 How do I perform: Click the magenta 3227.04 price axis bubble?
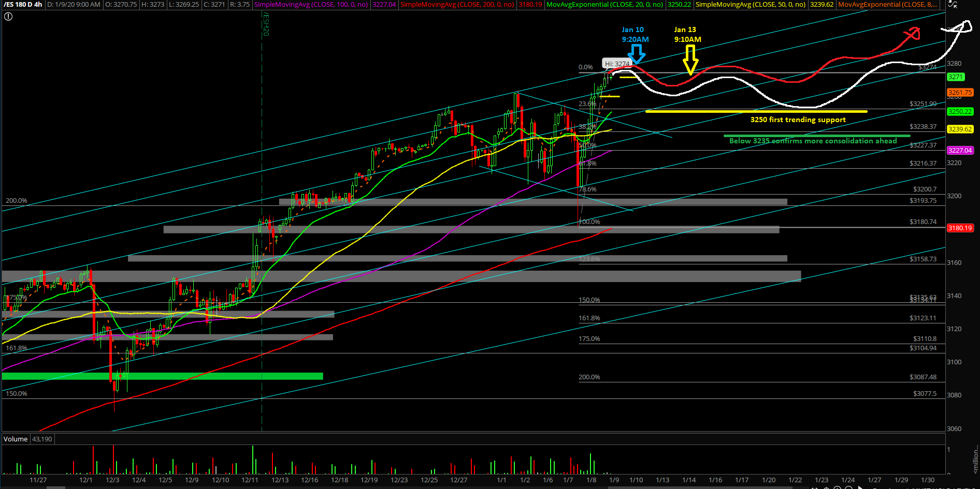tap(960, 151)
